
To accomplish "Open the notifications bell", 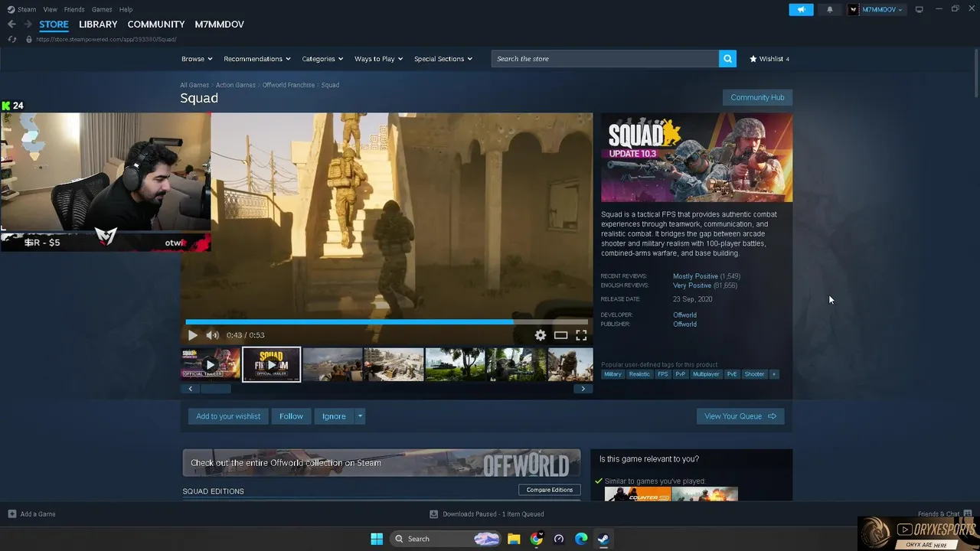I will tap(830, 9).
